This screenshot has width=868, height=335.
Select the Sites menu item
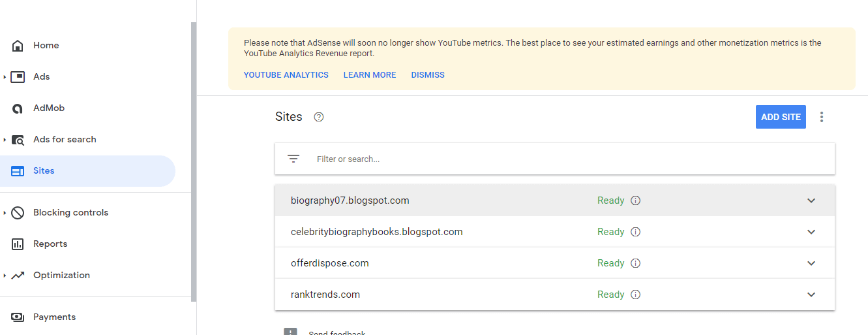coord(87,171)
